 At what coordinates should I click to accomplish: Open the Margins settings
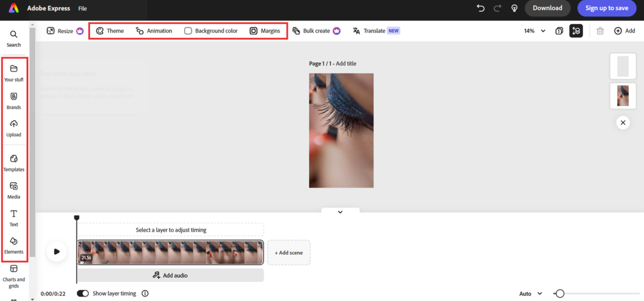[x=265, y=31]
